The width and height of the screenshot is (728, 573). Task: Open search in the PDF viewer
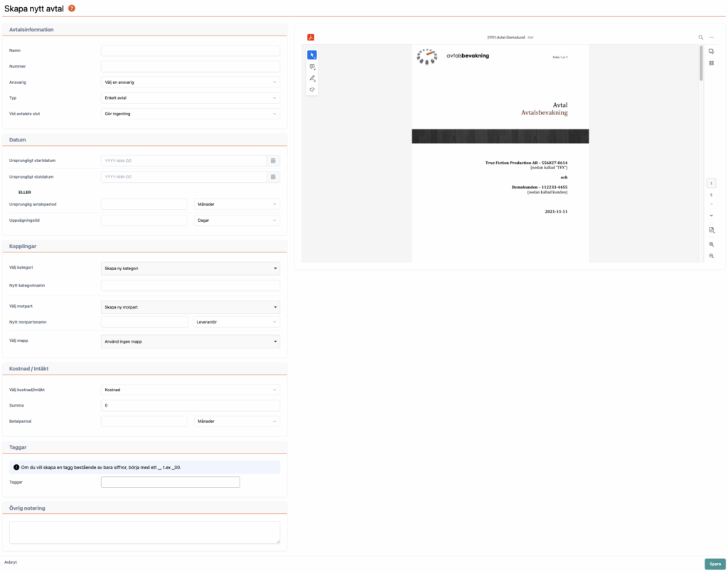pos(701,37)
